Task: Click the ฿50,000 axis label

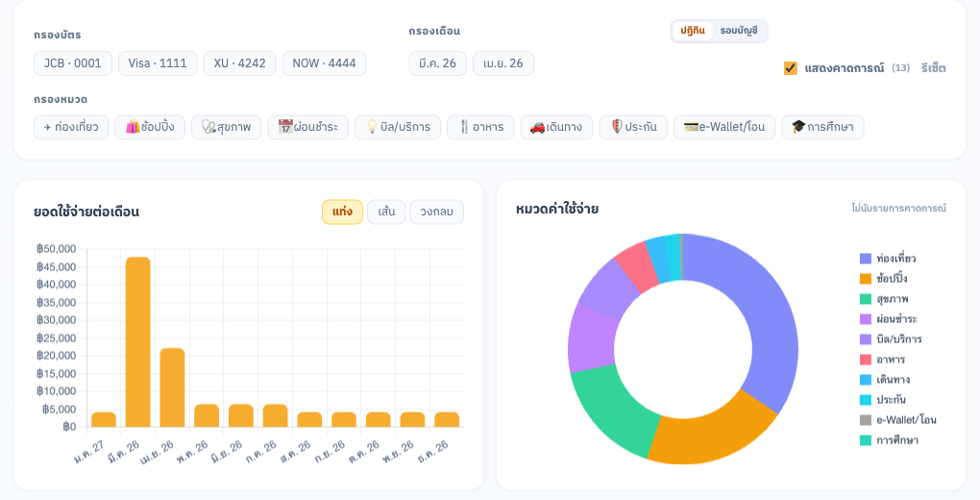Action: tap(57, 249)
